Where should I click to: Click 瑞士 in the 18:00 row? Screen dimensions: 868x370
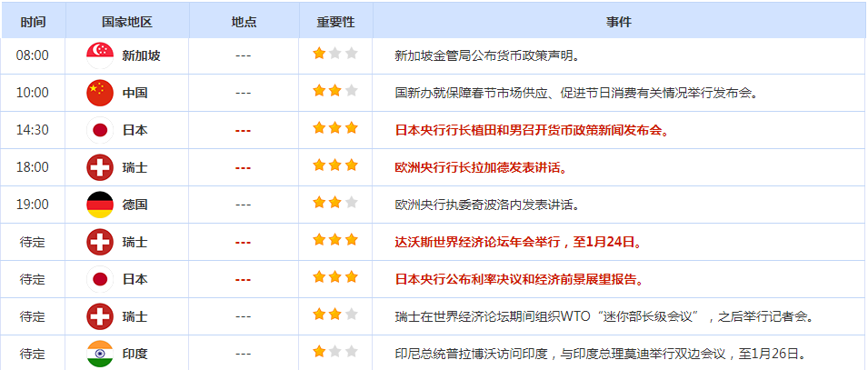(x=135, y=167)
